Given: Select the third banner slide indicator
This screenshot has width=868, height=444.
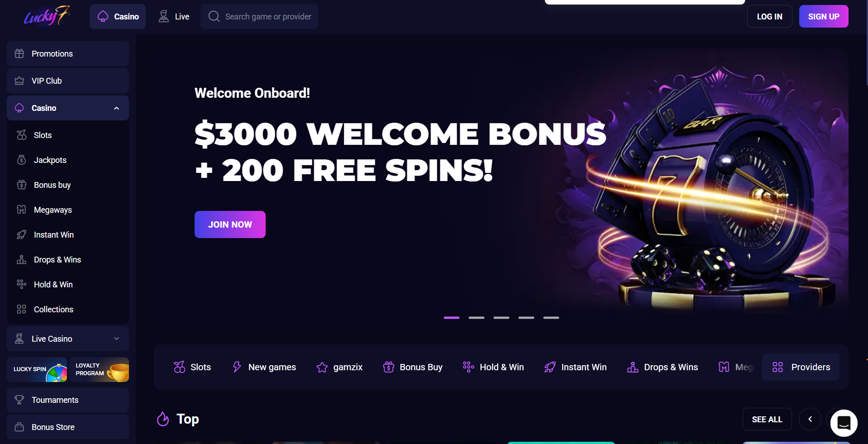Looking at the screenshot, I should point(501,318).
